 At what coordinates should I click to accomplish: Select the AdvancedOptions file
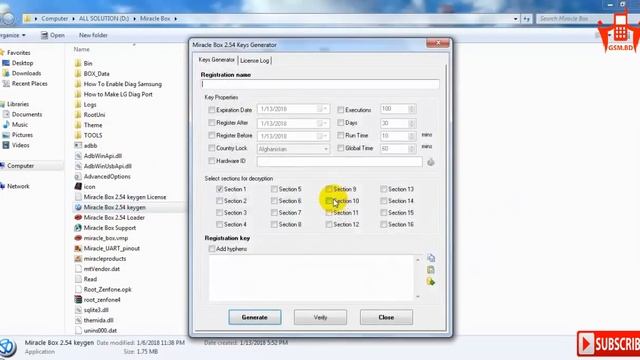tap(102, 176)
